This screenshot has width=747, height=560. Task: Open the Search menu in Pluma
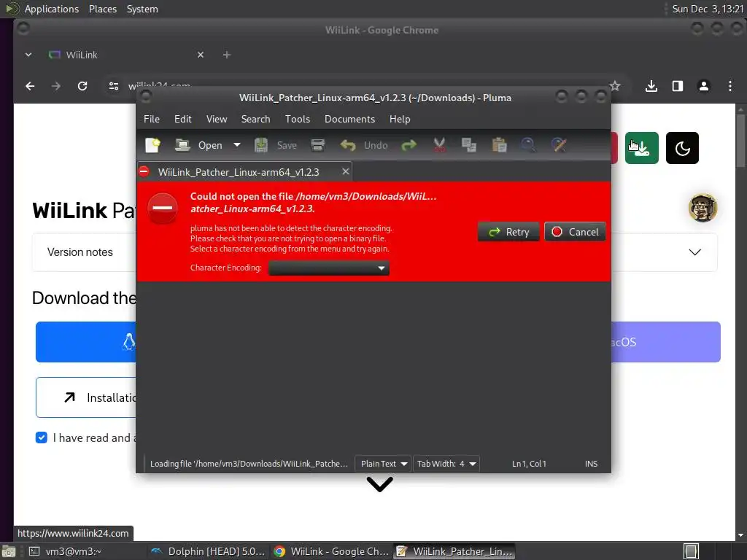[255, 119]
